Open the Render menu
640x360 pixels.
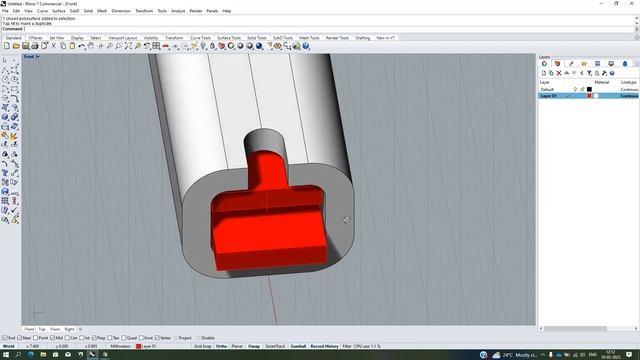(x=196, y=11)
